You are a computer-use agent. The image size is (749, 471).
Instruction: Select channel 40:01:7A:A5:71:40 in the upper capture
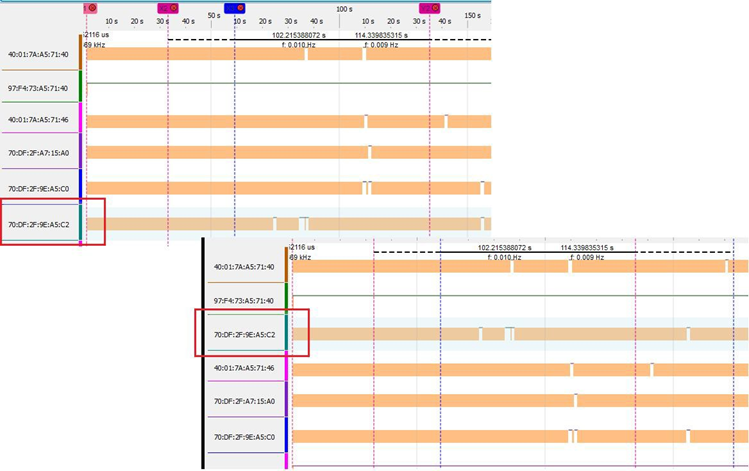point(38,54)
